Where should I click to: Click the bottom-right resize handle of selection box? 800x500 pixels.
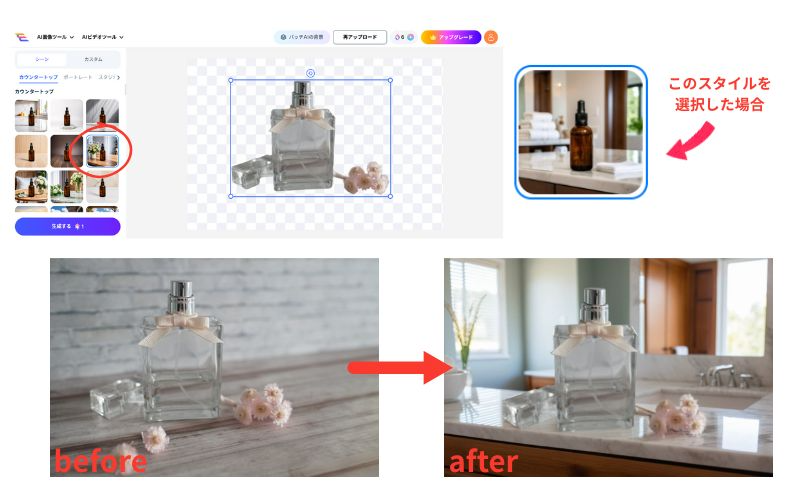point(390,196)
